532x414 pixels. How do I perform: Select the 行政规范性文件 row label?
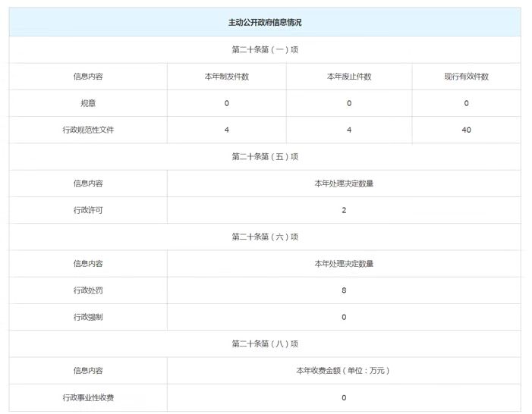tap(88, 130)
